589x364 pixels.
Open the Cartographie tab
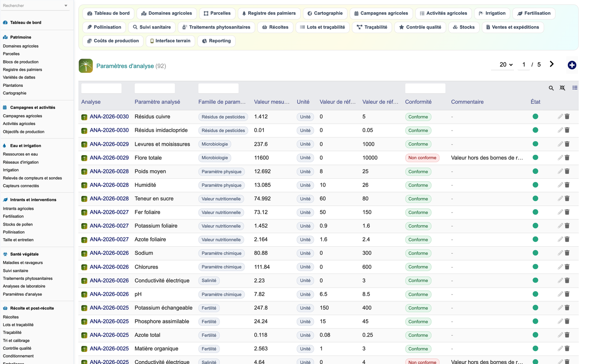(x=325, y=13)
